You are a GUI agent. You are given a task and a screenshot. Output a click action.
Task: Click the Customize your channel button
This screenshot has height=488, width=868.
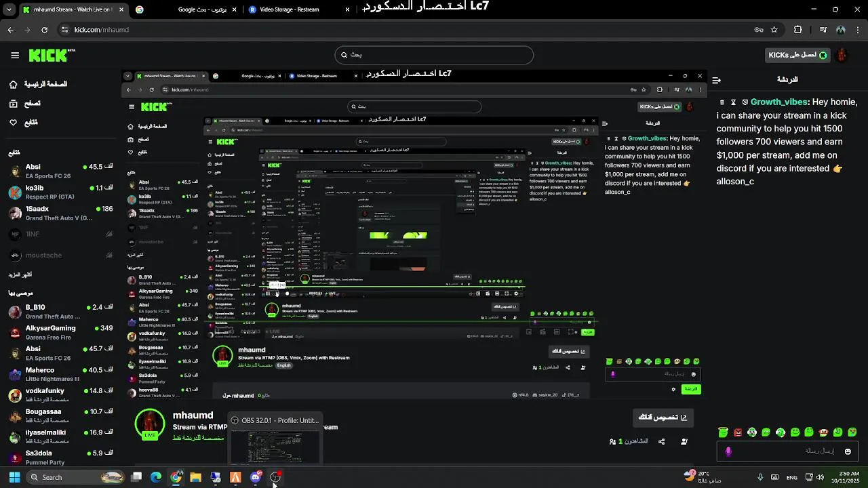664,418
